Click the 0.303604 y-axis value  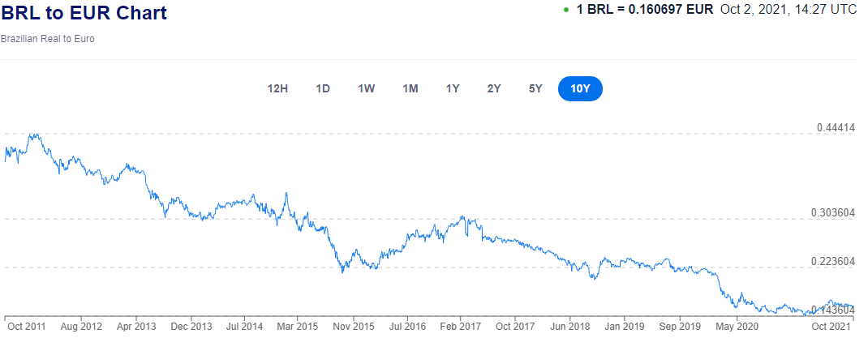[834, 213]
